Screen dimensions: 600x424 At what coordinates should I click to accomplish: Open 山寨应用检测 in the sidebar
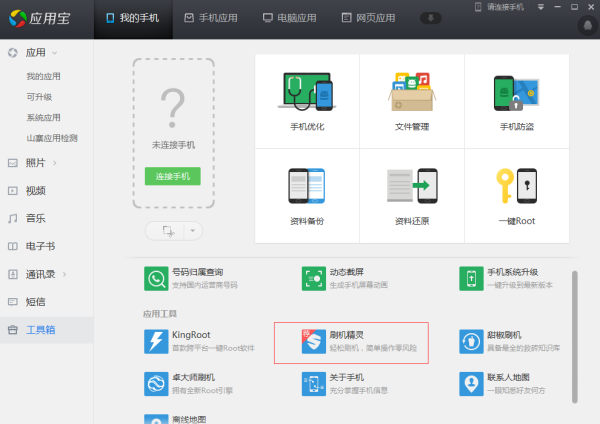[x=52, y=138]
